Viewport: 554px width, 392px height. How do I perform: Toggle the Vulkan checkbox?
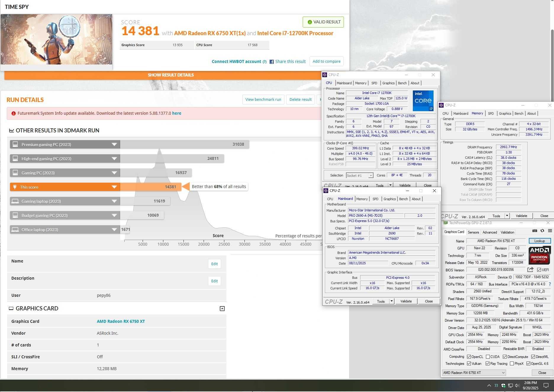coord(469,364)
